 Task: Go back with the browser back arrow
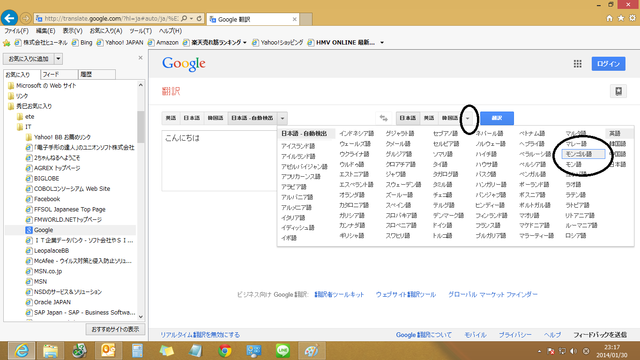(9, 18)
